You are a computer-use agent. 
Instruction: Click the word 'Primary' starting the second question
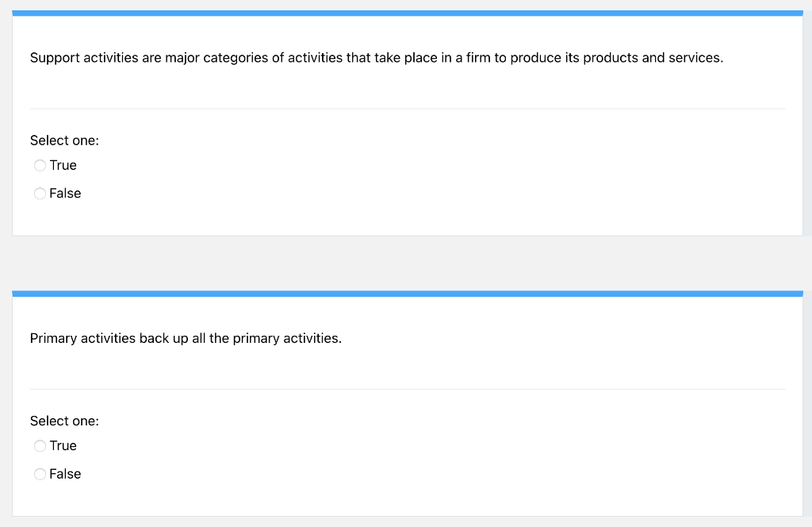click(53, 338)
